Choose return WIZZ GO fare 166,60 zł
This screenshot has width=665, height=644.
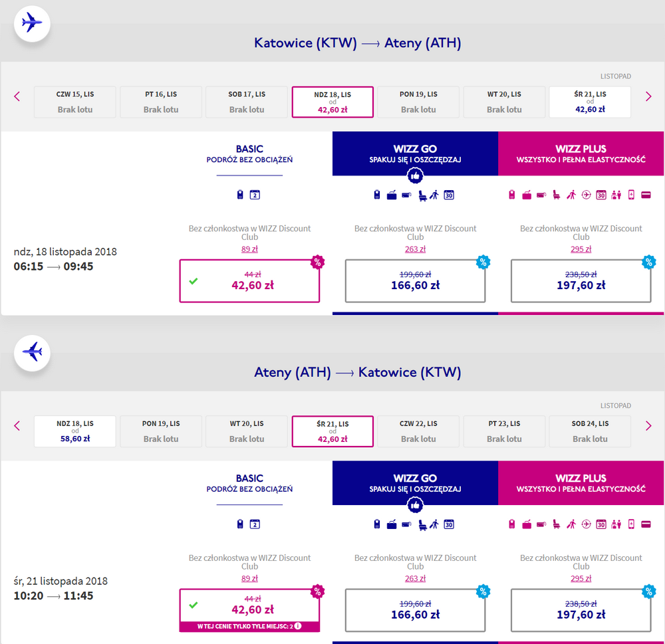(x=415, y=610)
